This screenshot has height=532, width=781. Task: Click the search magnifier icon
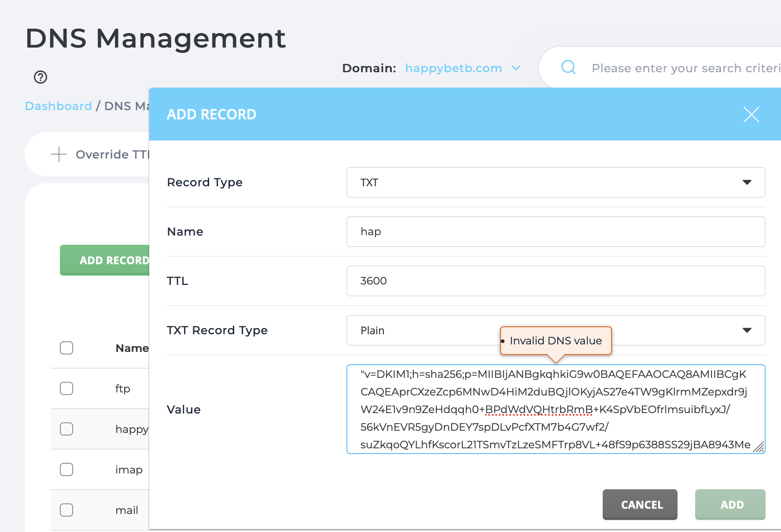click(x=568, y=67)
